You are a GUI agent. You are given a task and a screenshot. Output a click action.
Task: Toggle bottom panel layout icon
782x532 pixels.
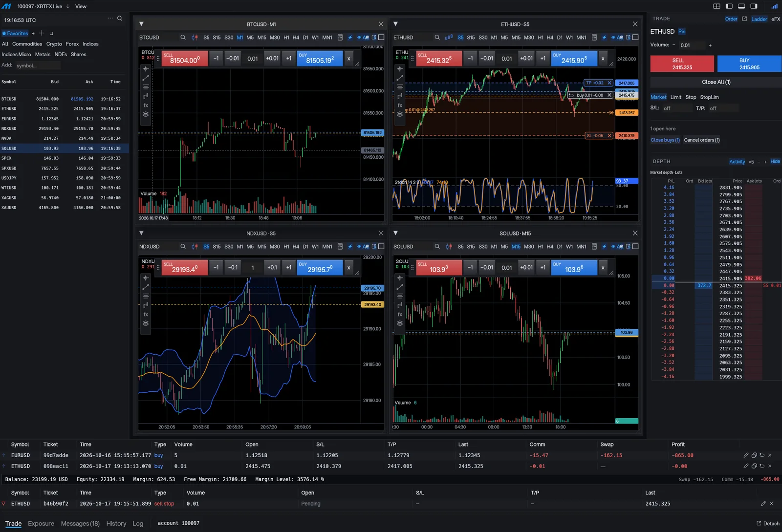741,6
